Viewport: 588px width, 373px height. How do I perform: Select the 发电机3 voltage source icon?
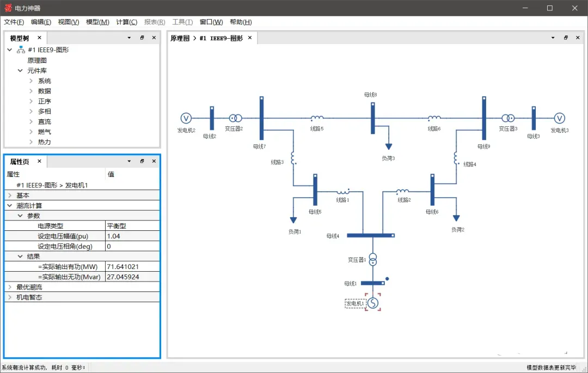coord(560,118)
